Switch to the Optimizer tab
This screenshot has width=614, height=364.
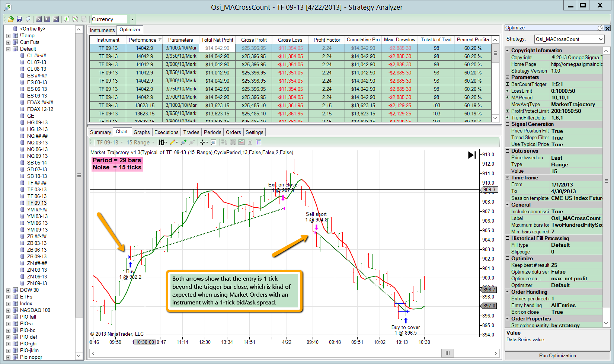[130, 30]
